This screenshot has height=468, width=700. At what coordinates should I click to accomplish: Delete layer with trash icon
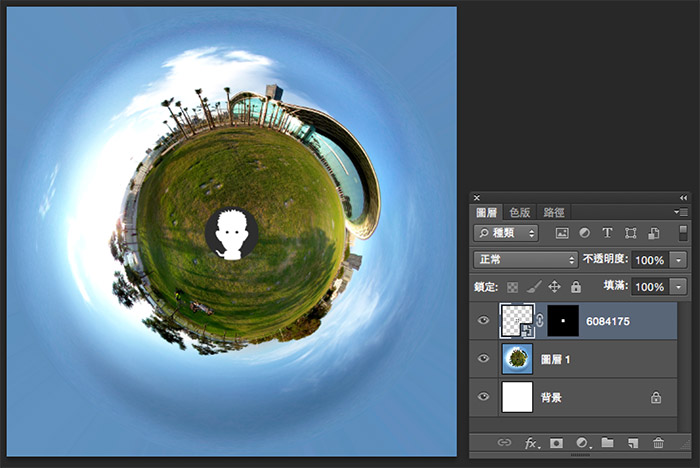pyautogui.click(x=658, y=442)
